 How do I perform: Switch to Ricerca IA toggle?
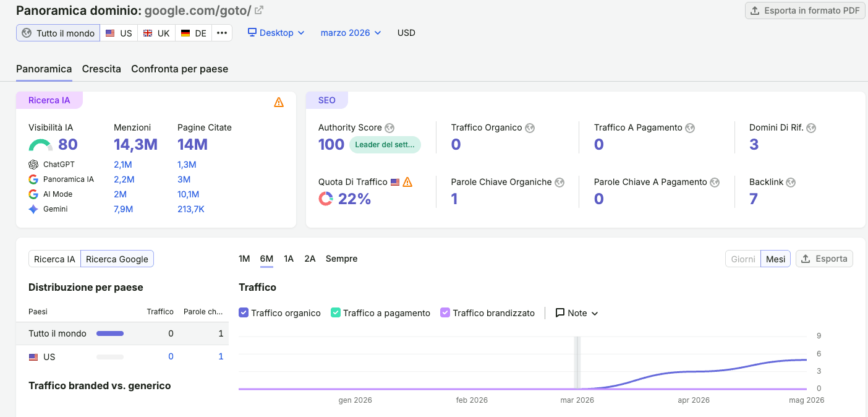point(54,259)
